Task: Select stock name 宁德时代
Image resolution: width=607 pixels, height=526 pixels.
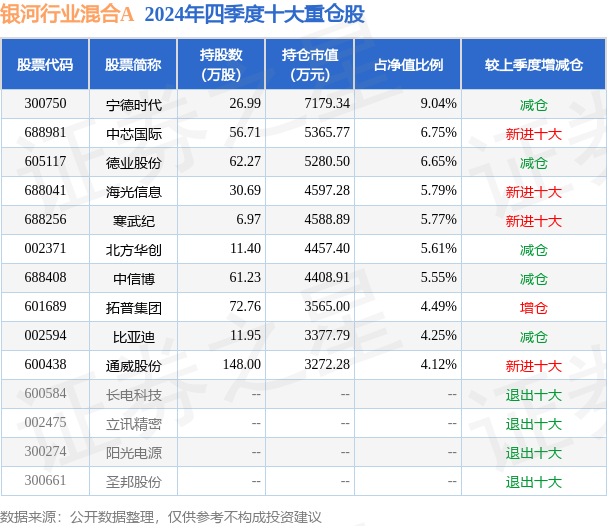Action: (134, 105)
